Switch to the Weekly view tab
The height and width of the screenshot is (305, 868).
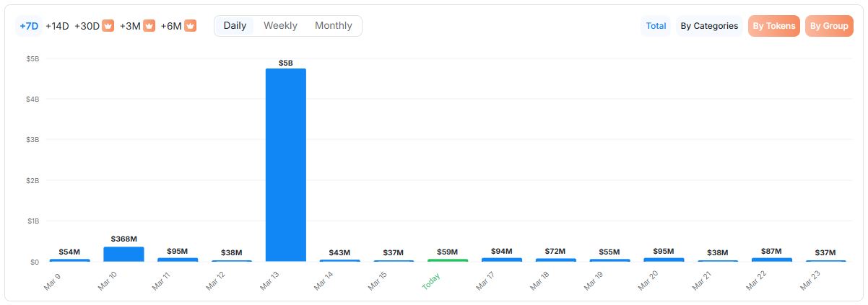(x=280, y=26)
